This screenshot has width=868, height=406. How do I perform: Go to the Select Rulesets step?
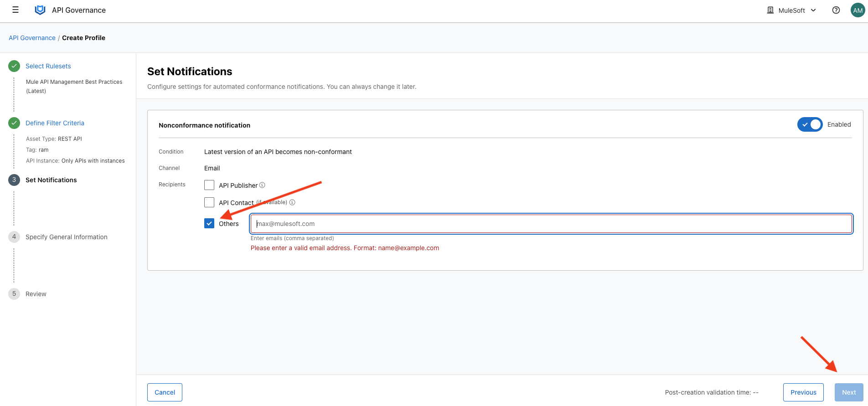(48, 66)
